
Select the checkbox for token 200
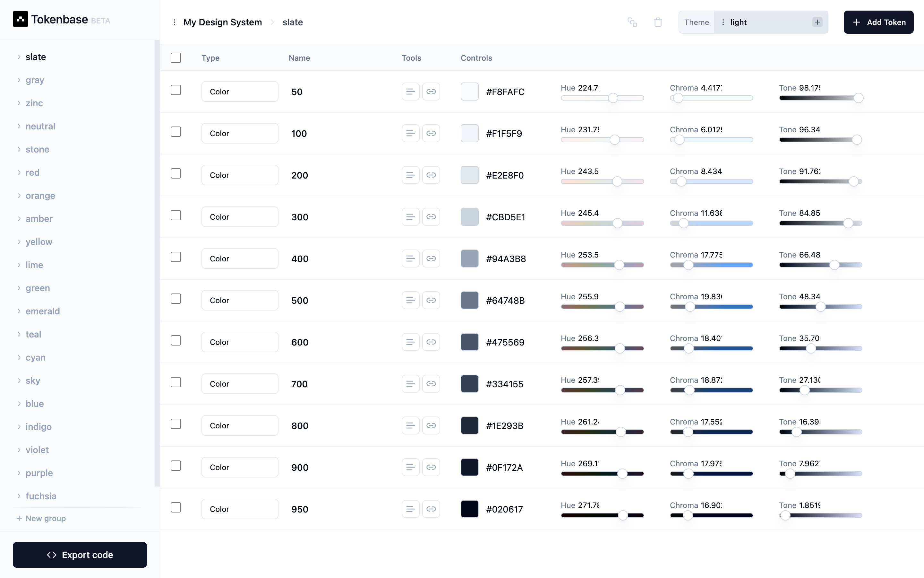[x=175, y=173]
